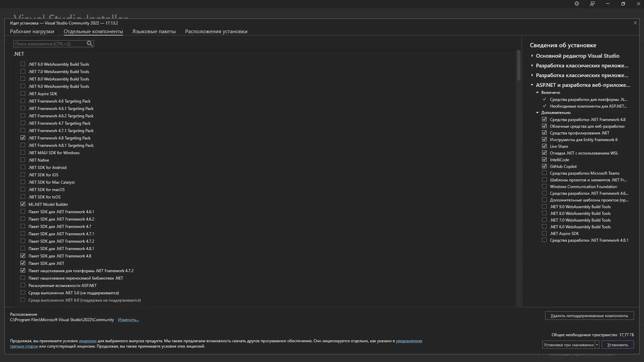Screen dimensions: 644x362
Task: Expand Основной редактор Visual Studio section
Action: click(532, 56)
